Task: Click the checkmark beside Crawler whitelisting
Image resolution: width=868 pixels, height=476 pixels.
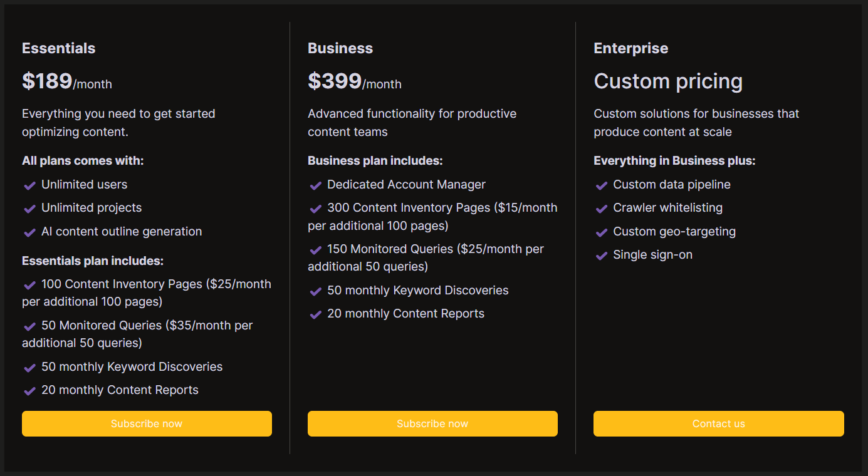Action: click(601, 209)
